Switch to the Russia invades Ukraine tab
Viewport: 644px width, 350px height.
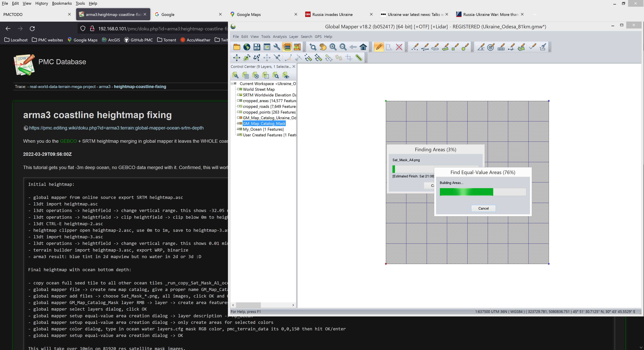pyautogui.click(x=339, y=14)
